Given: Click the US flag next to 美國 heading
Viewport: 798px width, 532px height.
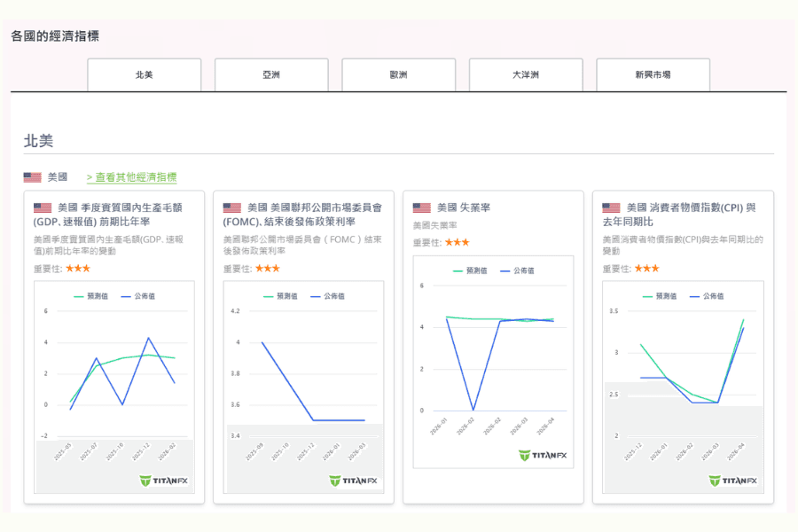Looking at the screenshot, I should [32, 176].
